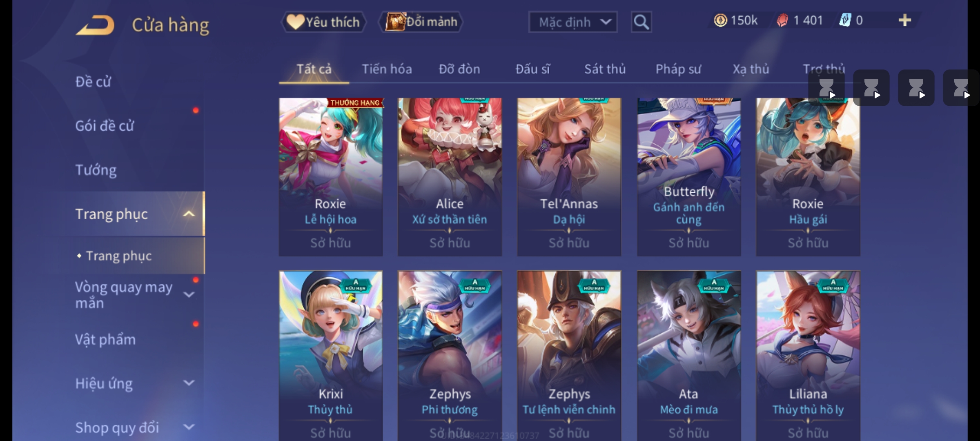Switch to the Sát thủ tab
This screenshot has height=441, width=980.
605,69
